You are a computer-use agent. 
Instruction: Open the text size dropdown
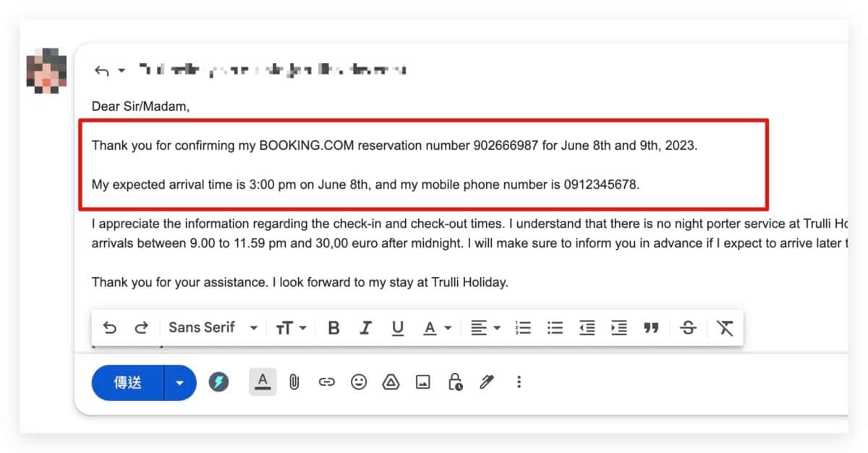tap(291, 328)
